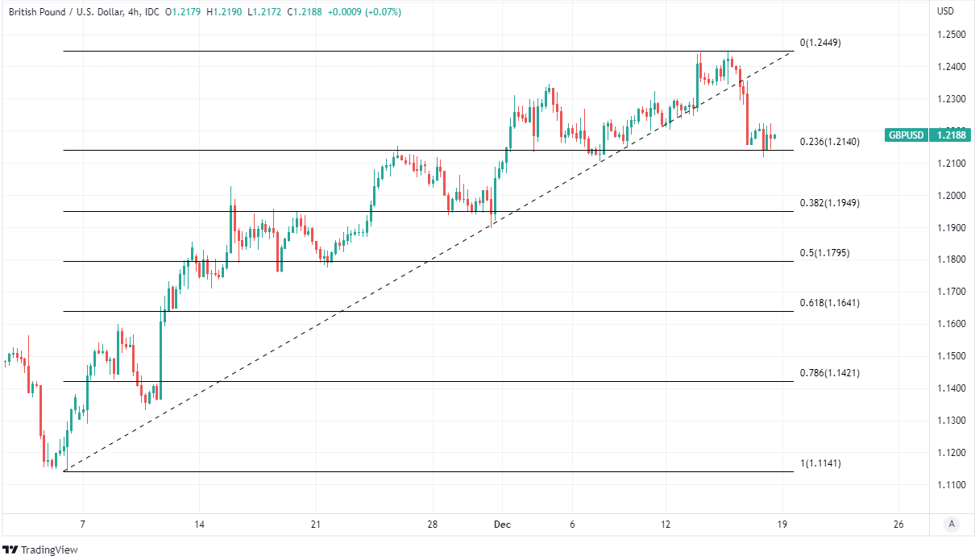Toggle the auto-scale 'A' button

pos(952,525)
